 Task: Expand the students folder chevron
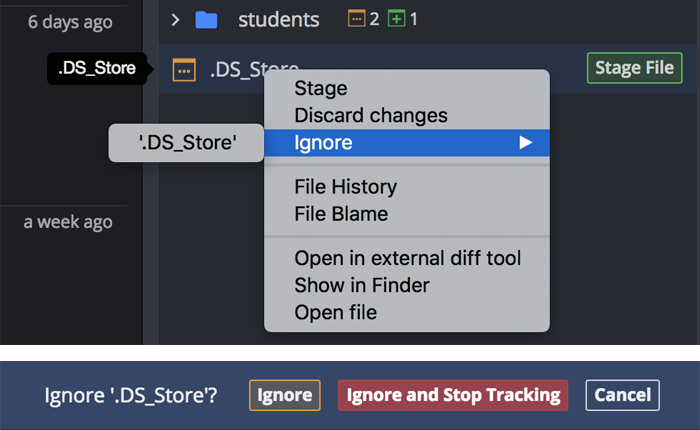pos(175,20)
